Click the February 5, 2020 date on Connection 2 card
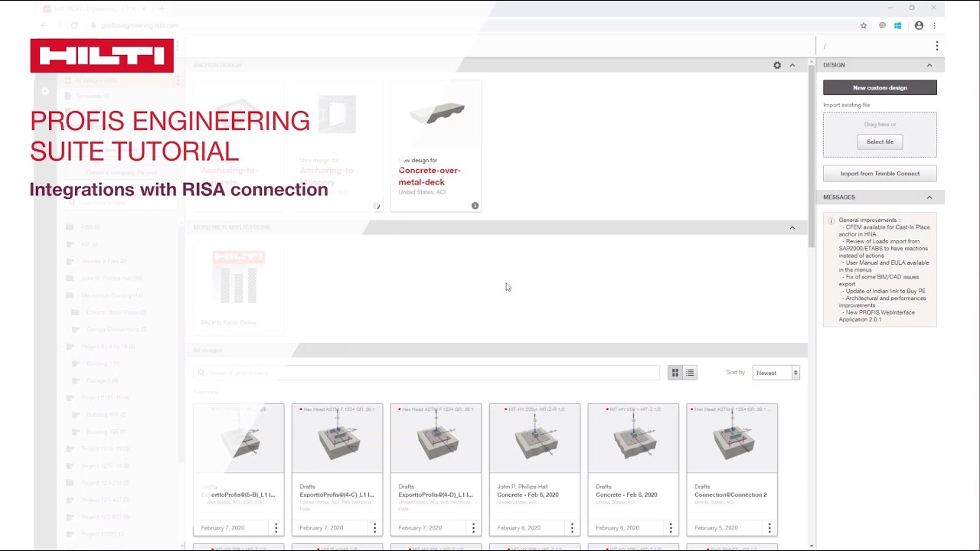 [716, 528]
